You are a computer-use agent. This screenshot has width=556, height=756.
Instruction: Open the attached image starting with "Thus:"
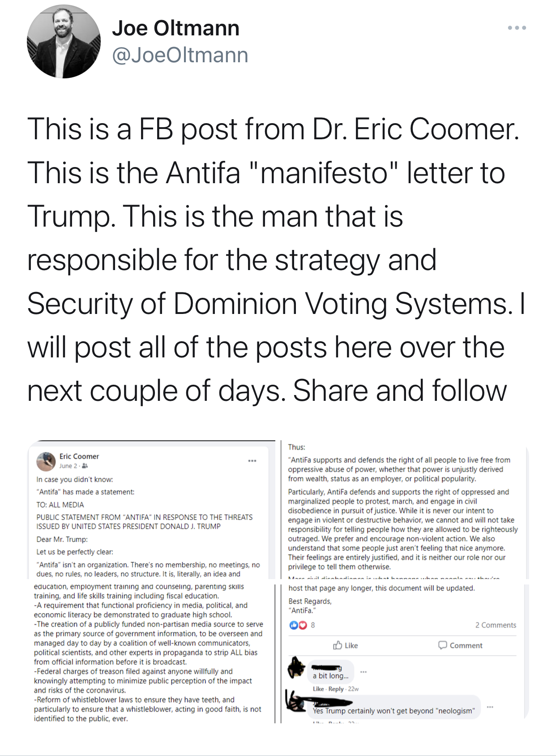point(403,510)
